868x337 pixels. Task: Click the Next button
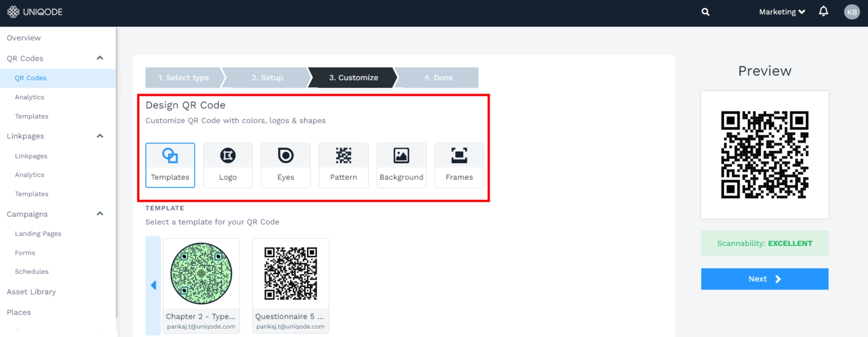click(764, 279)
